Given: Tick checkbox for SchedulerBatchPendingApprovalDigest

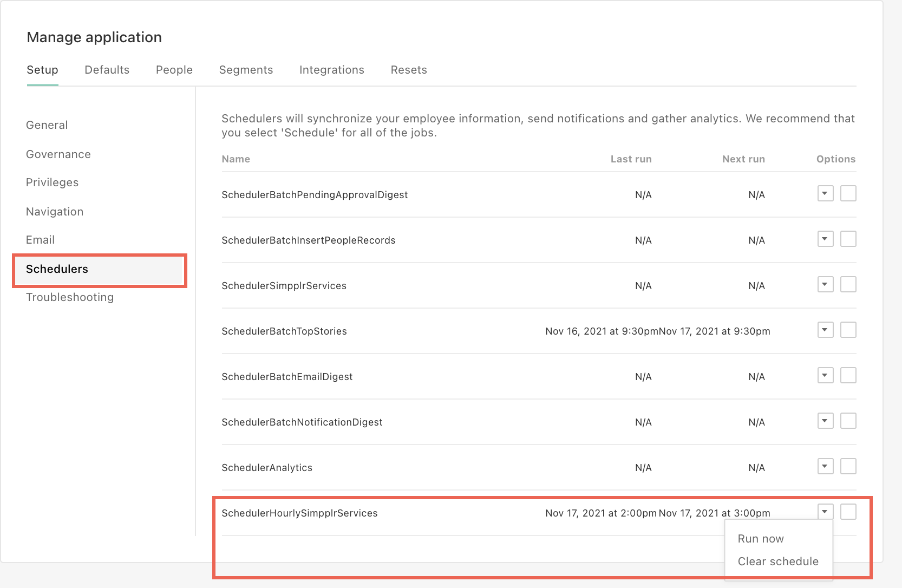Looking at the screenshot, I should (848, 193).
